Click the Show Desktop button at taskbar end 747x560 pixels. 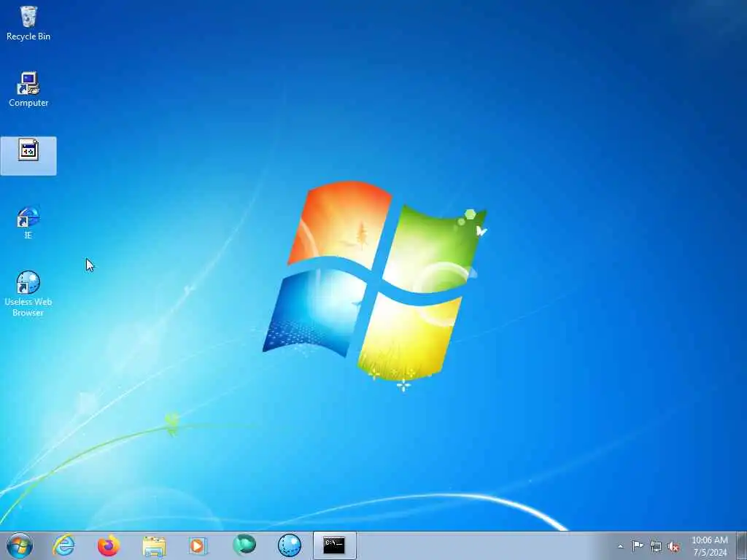click(x=742, y=545)
